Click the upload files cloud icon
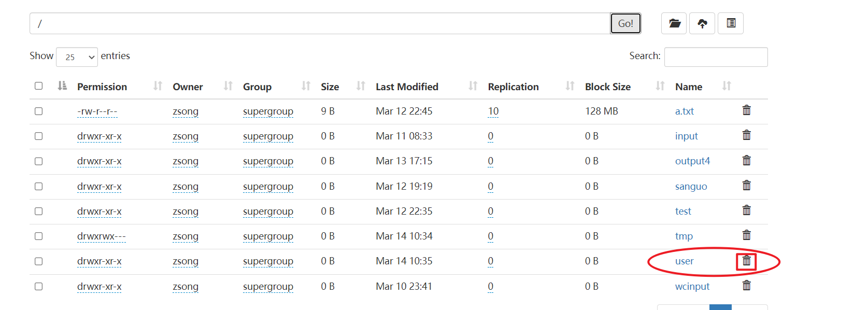Viewport: 868px width, 310px height. pyautogui.click(x=702, y=23)
